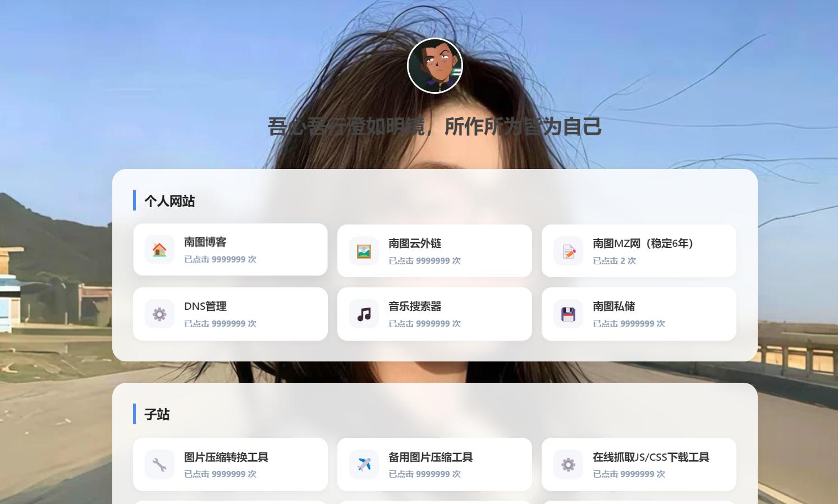The width and height of the screenshot is (838, 504).
Task: Click 已点击 9999999 次 under 南图私储
Action: [x=629, y=323]
